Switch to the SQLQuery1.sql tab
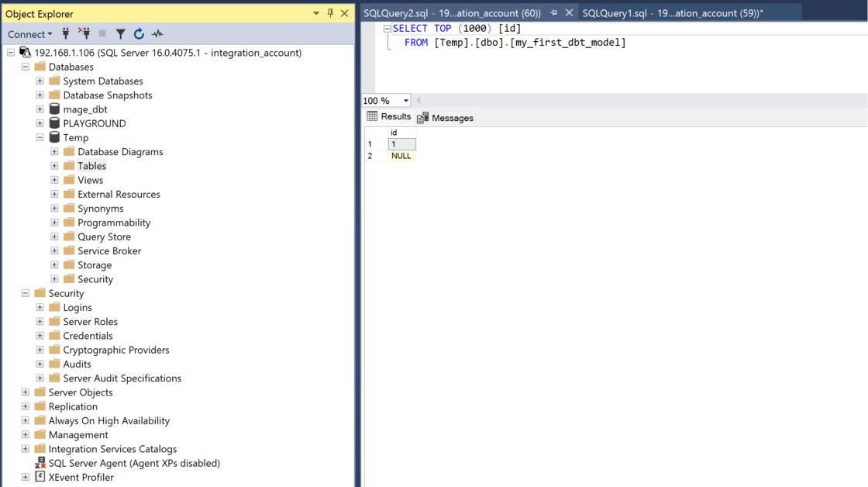The height and width of the screenshot is (487, 868). (673, 12)
